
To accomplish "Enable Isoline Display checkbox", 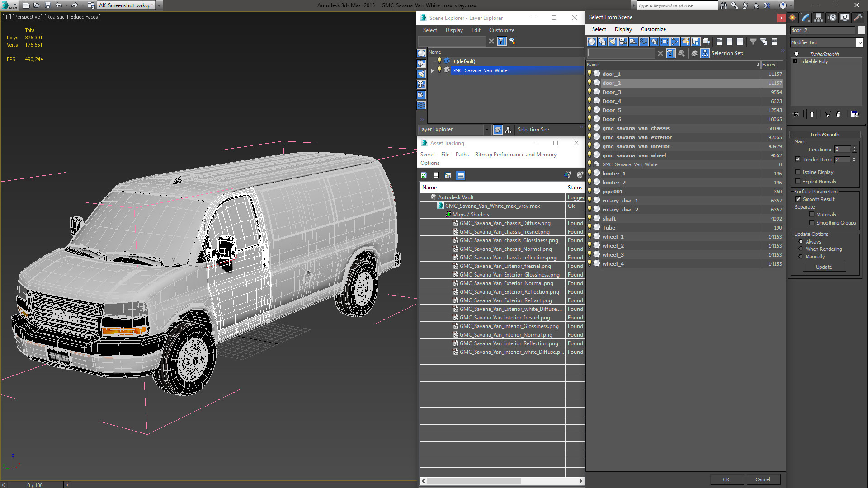I will [x=797, y=172].
